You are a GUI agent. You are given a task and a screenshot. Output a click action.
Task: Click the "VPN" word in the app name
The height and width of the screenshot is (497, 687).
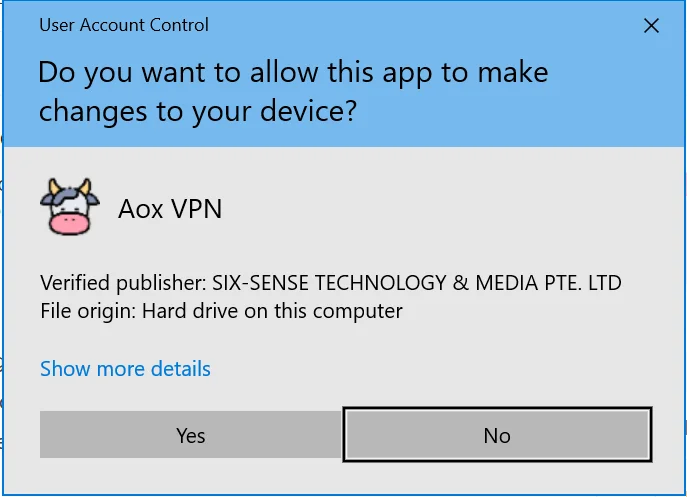click(x=194, y=209)
